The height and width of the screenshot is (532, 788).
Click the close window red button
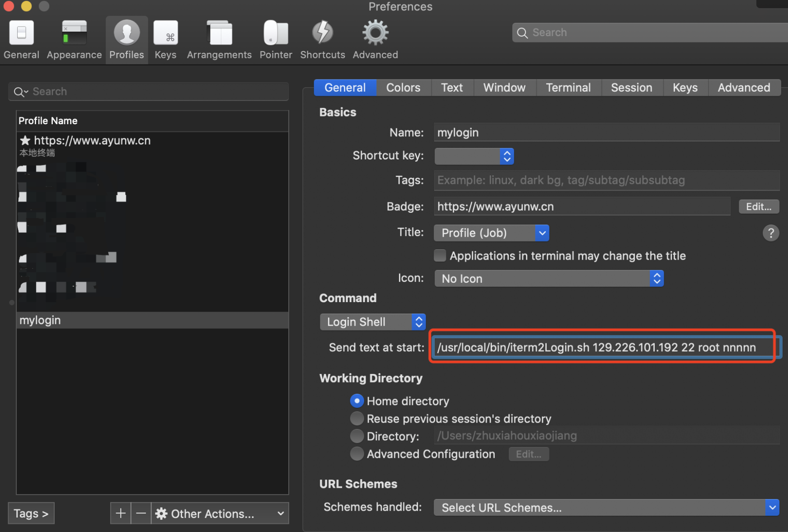pos(8,6)
